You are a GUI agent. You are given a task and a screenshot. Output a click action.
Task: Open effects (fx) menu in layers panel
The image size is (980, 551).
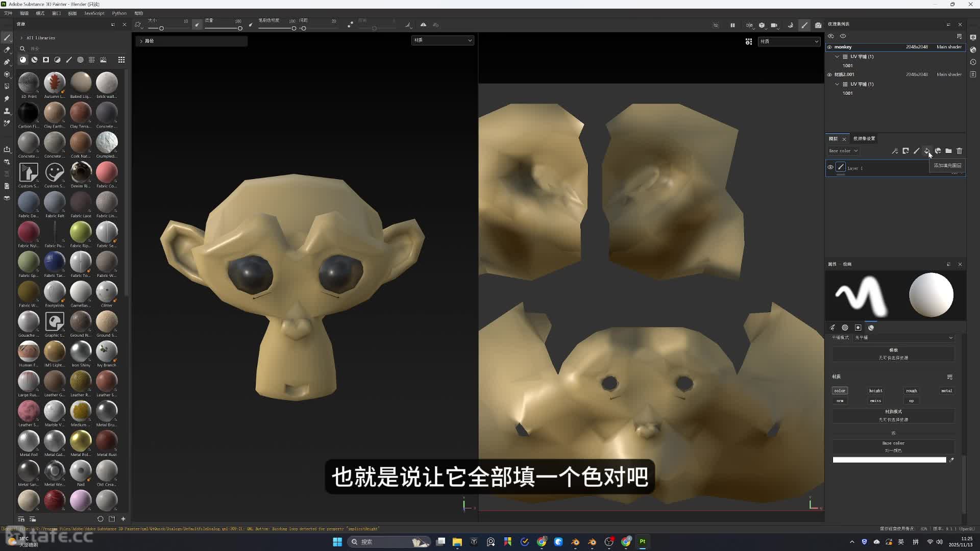click(895, 151)
